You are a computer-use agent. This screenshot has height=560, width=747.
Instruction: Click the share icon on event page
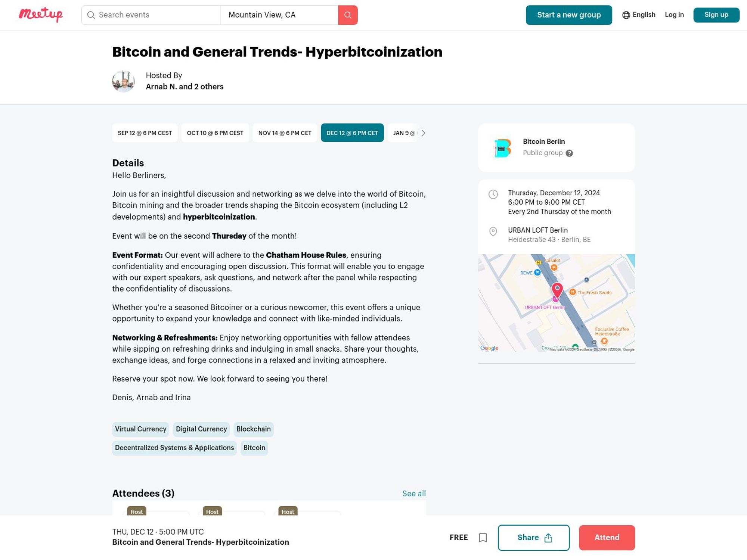point(548,538)
